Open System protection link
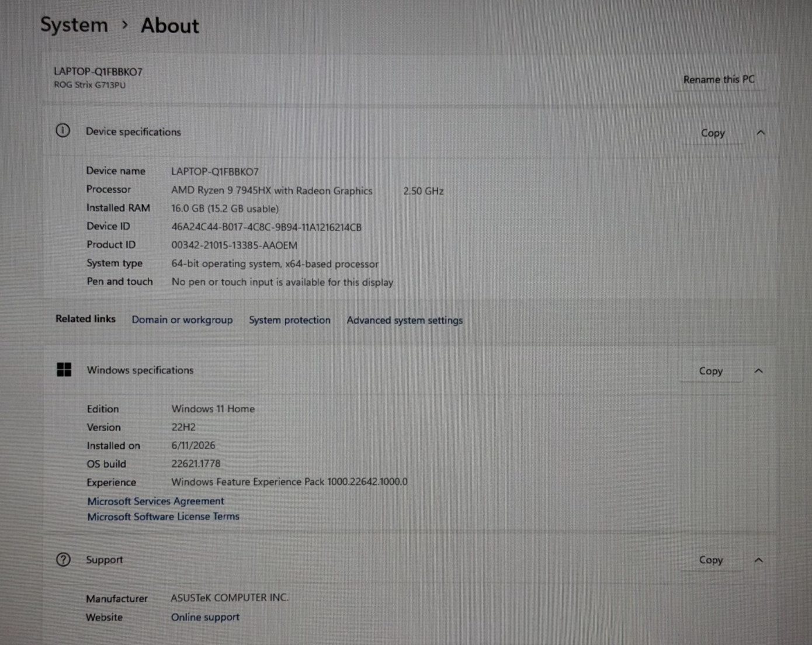Image resolution: width=812 pixels, height=645 pixels. click(x=290, y=320)
